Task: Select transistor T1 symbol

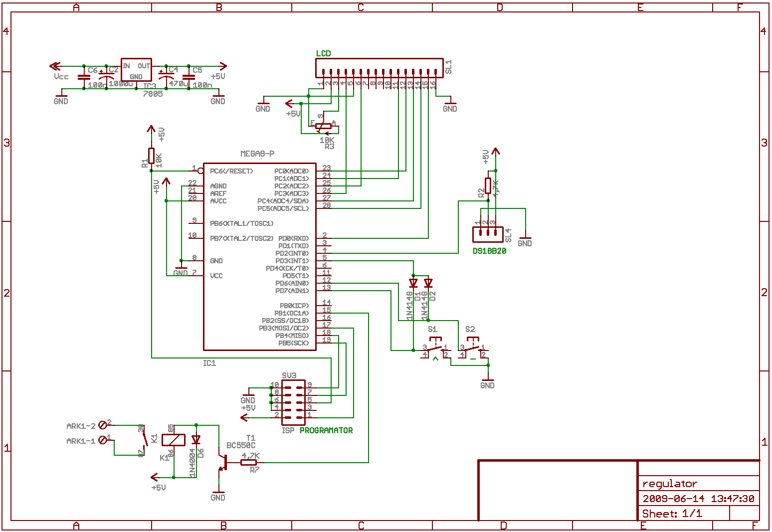Action: click(223, 462)
